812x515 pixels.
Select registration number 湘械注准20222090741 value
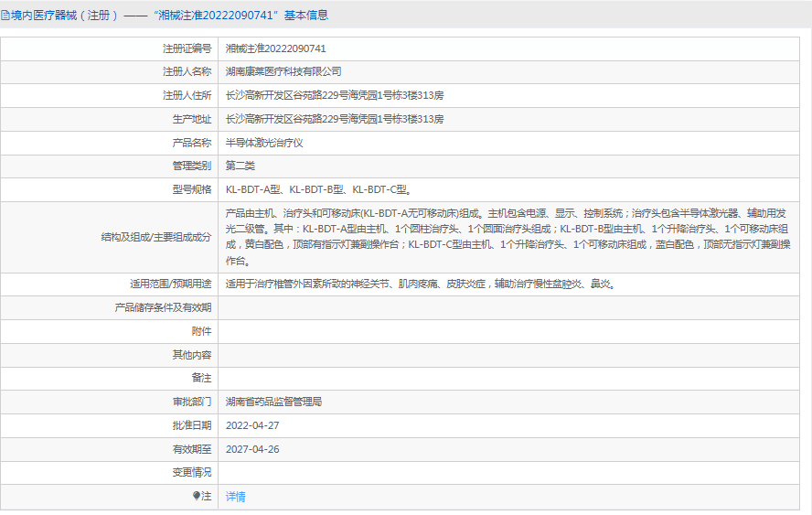275,48
